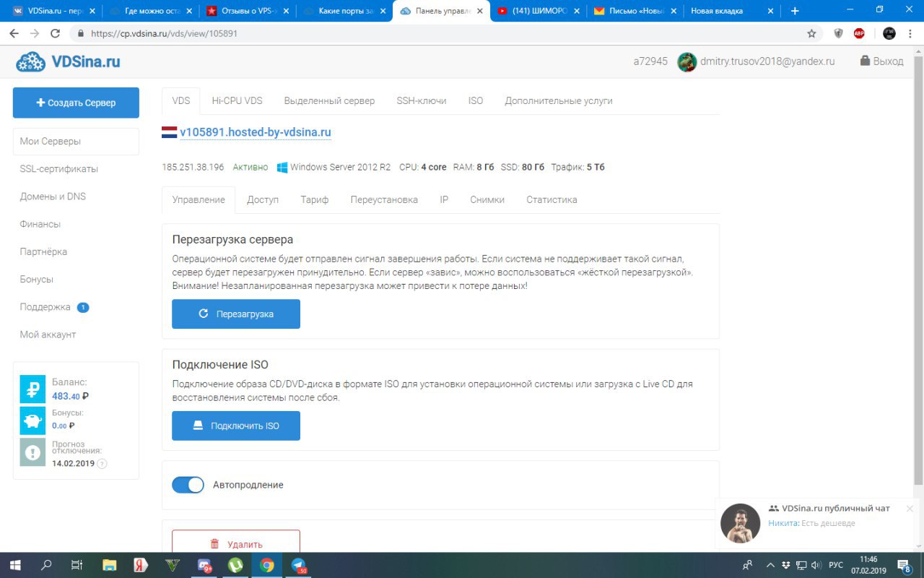Click the Создать Сервер button

pos(76,103)
